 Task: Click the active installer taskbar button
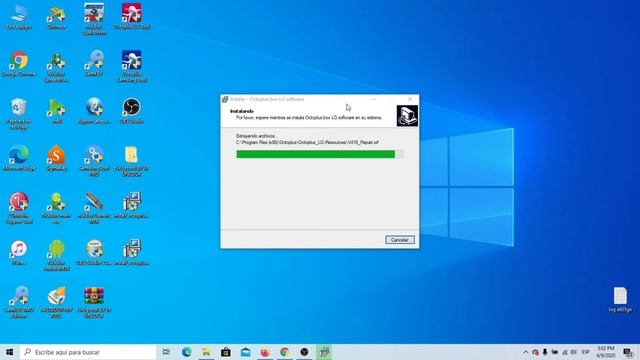click(324, 352)
